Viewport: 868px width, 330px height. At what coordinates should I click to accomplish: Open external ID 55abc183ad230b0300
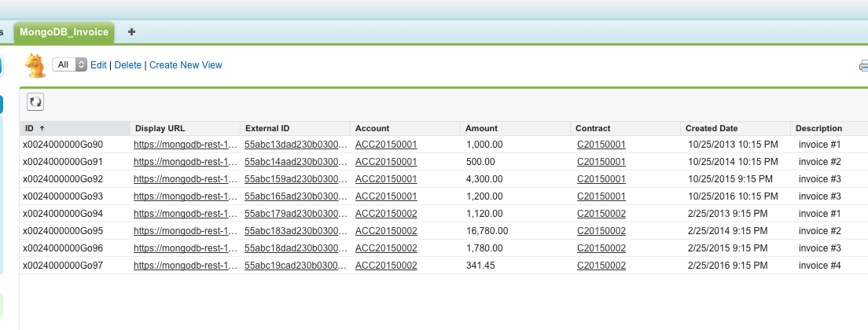tap(296, 231)
